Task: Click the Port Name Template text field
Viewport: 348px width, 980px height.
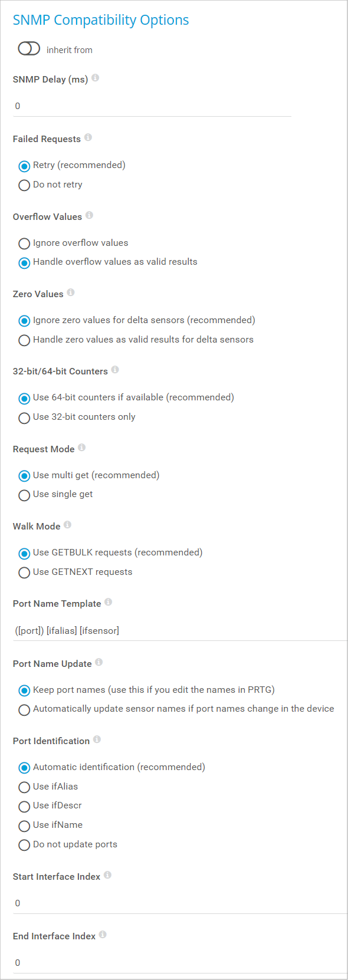Action: click(x=180, y=631)
